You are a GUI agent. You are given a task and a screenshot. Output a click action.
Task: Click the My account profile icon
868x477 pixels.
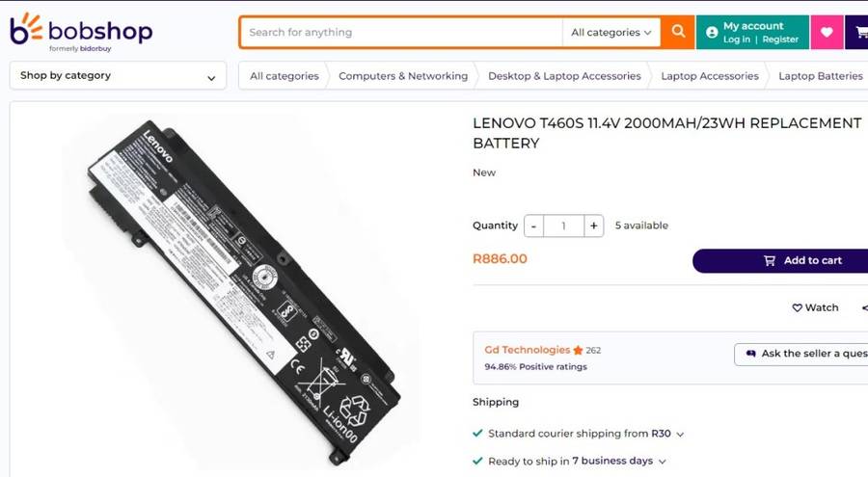pos(712,32)
